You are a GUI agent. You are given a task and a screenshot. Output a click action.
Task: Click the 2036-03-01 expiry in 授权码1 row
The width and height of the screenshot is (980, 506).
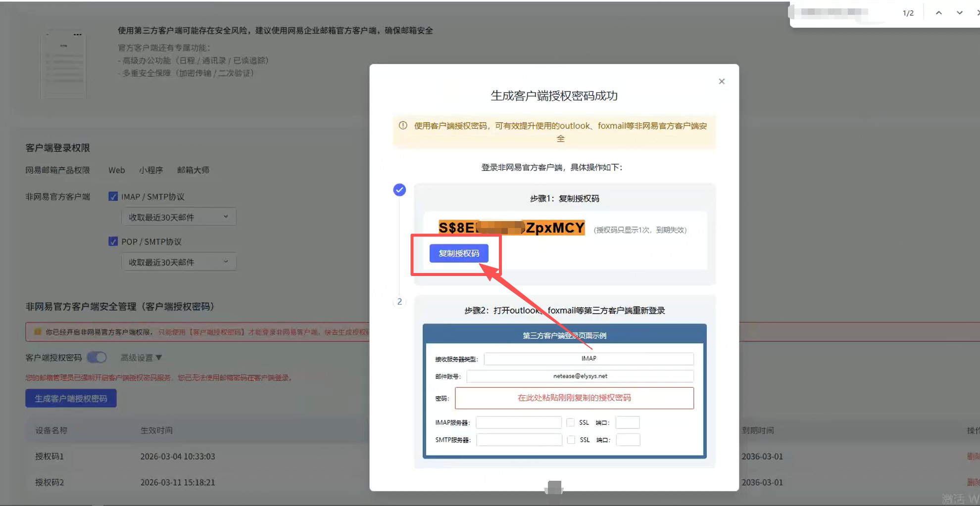[762, 457]
